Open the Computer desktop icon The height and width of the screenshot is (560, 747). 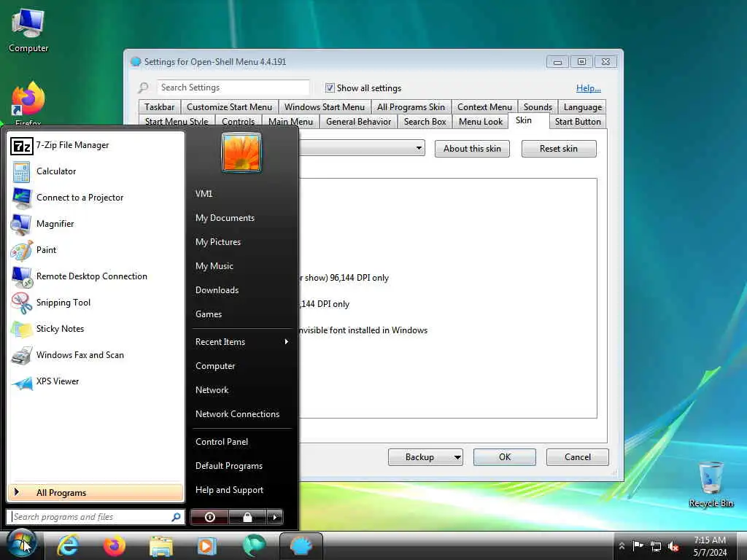[x=28, y=29]
